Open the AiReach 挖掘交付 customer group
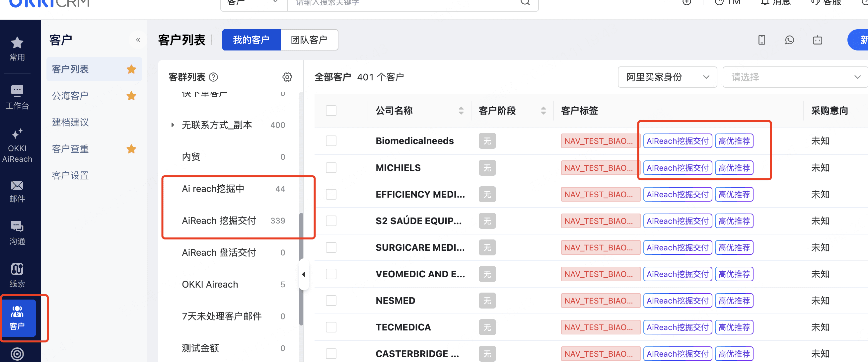The height and width of the screenshot is (362, 868). (219, 221)
